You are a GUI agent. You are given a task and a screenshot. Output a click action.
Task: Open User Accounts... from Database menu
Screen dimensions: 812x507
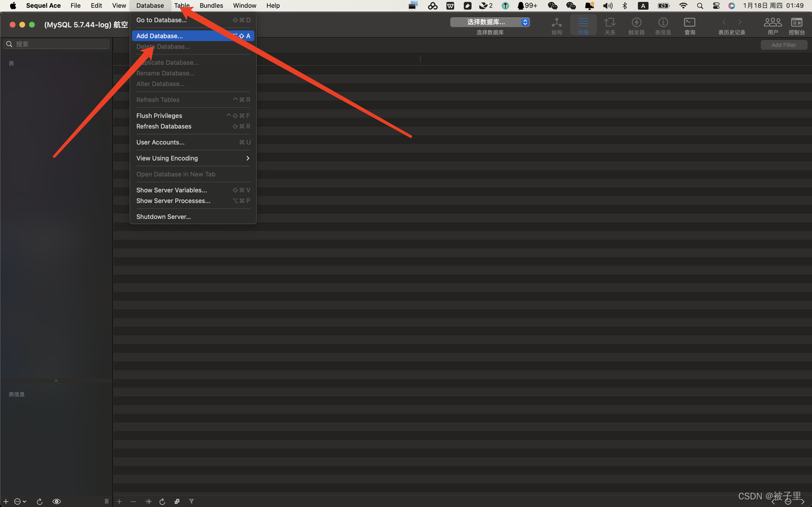[x=193, y=142]
